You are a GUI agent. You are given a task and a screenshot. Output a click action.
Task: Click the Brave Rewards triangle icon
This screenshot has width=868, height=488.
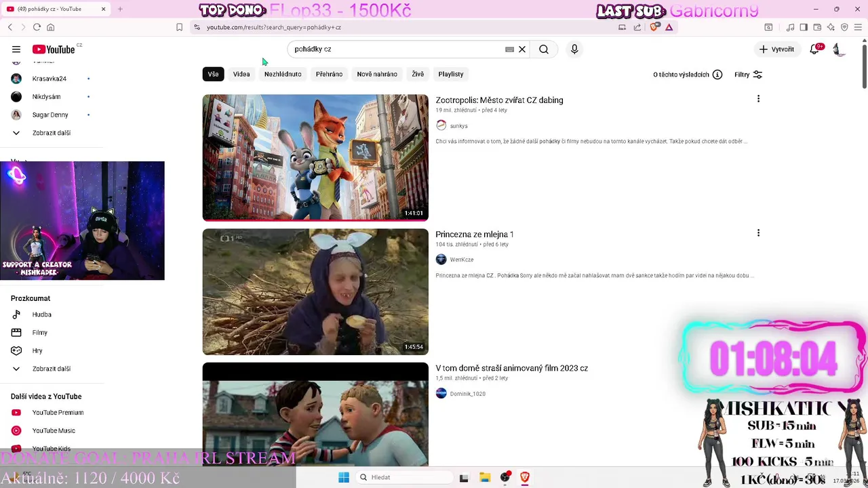point(669,27)
